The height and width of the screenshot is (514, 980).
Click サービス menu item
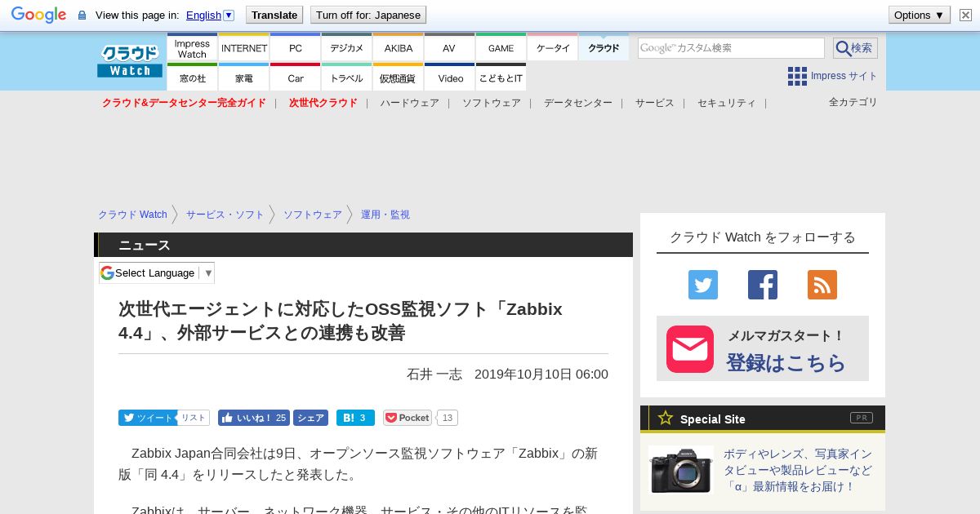point(654,103)
